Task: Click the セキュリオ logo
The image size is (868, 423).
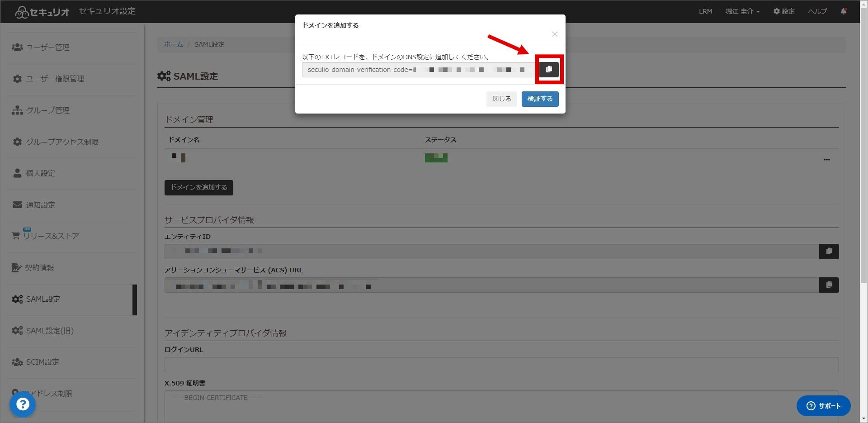Action: click(42, 12)
